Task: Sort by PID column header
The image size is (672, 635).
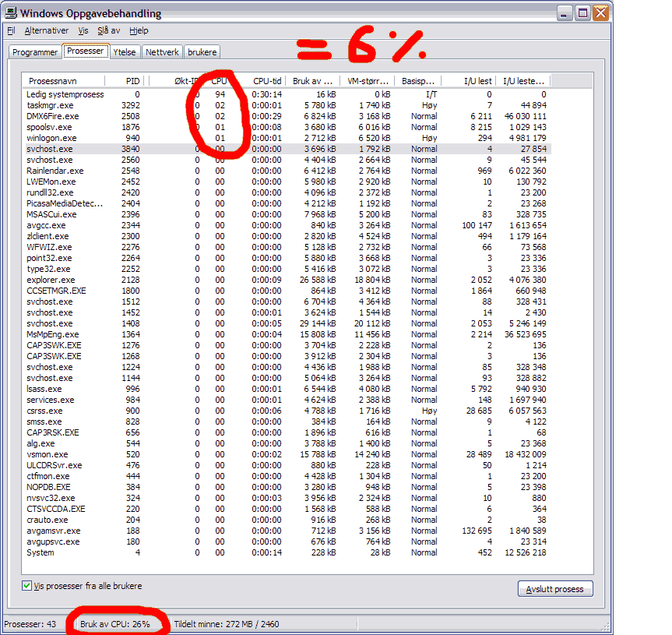Action: pyautogui.click(x=125, y=80)
